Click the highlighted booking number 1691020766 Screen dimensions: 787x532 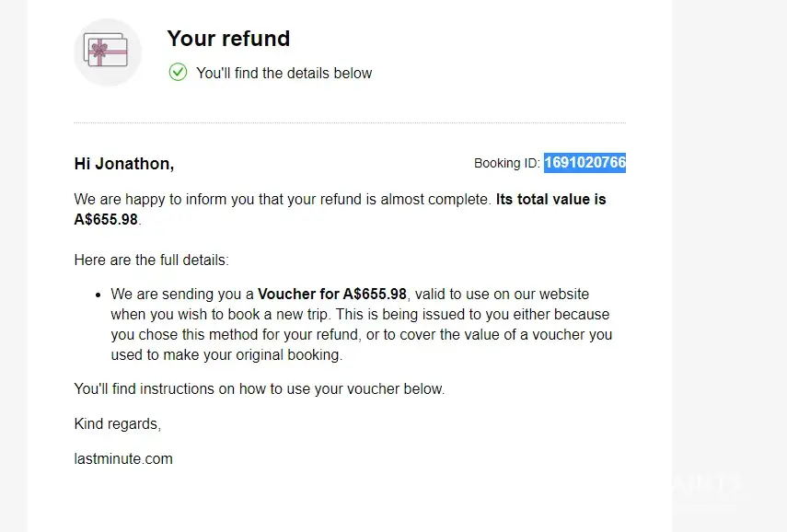tap(584, 163)
